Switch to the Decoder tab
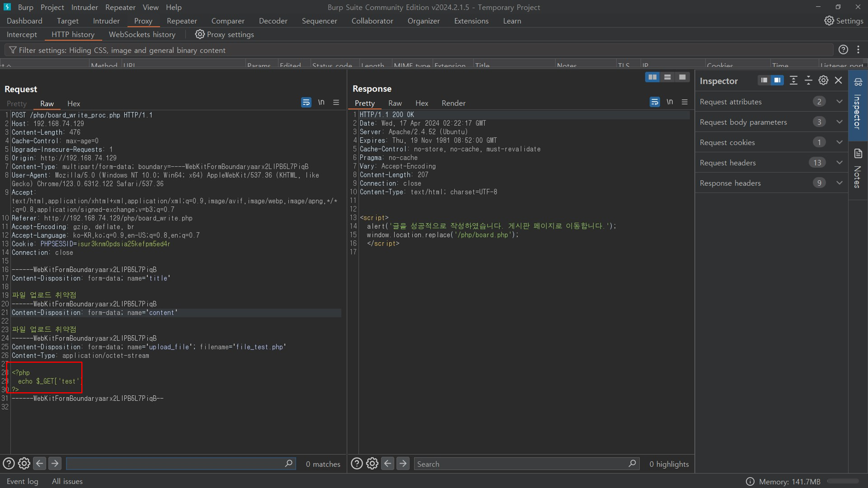This screenshot has height=488, width=868. 273,21
